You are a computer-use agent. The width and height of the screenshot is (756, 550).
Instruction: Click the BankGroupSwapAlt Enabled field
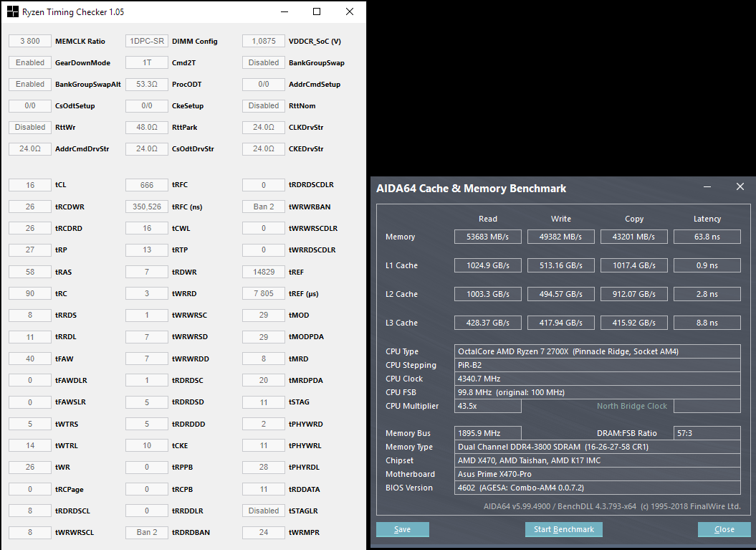click(x=30, y=84)
